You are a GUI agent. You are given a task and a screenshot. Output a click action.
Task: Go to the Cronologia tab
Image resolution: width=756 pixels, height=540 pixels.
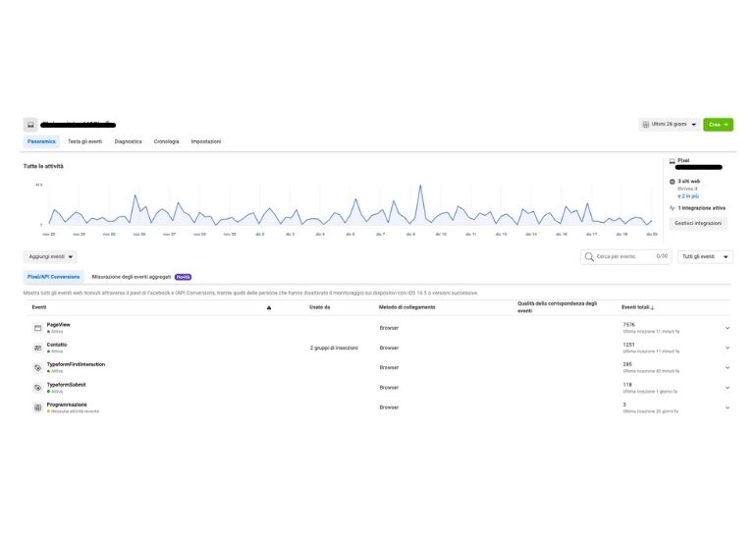pos(166,141)
